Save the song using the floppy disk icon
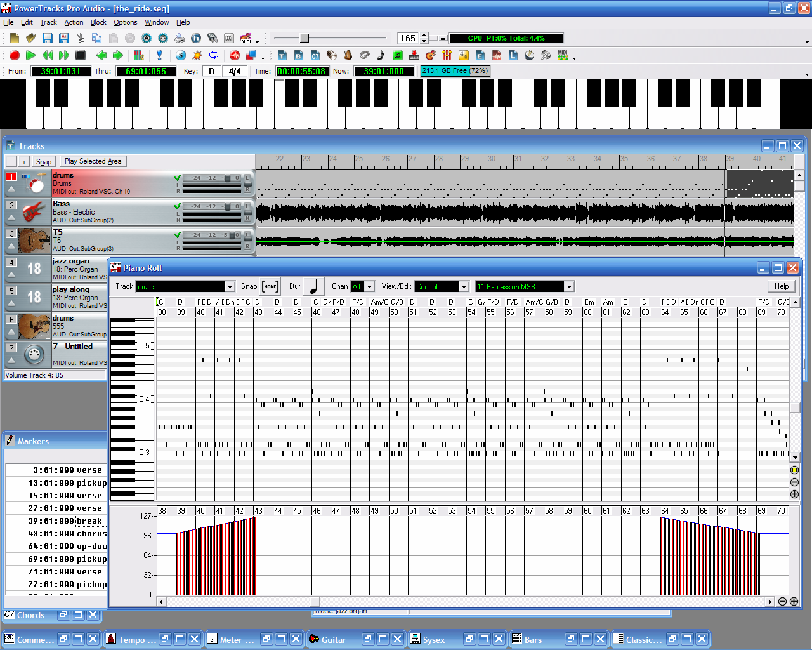 coord(48,38)
